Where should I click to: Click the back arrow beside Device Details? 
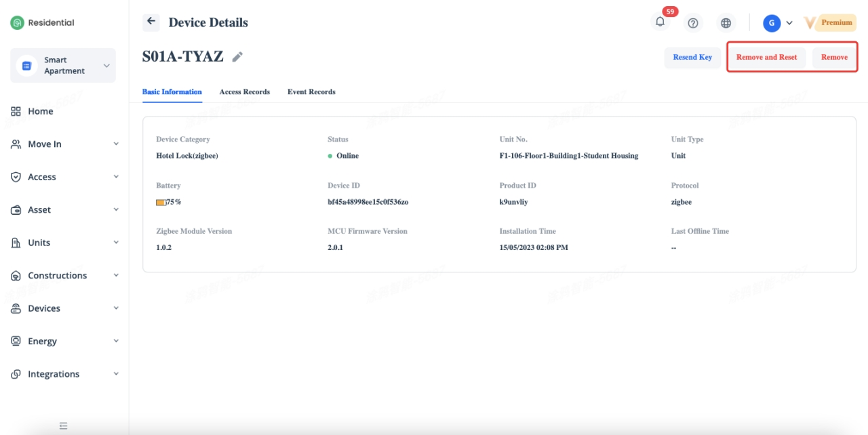tap(151, 22)
